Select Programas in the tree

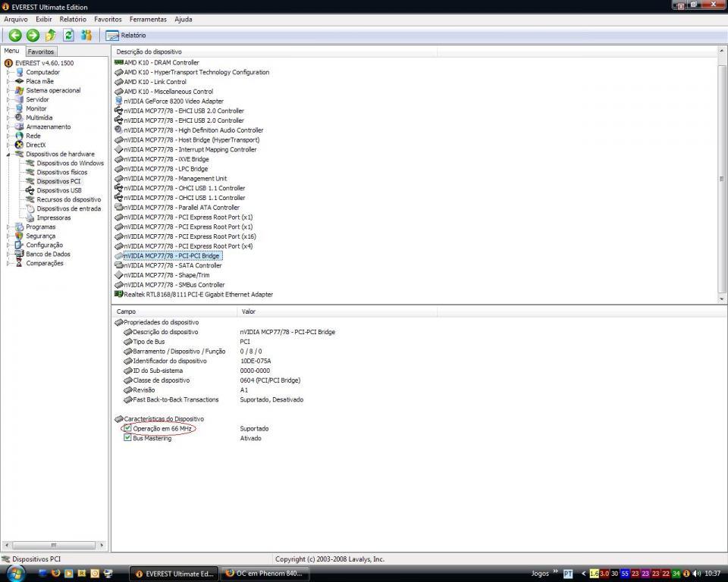[40, 227]
